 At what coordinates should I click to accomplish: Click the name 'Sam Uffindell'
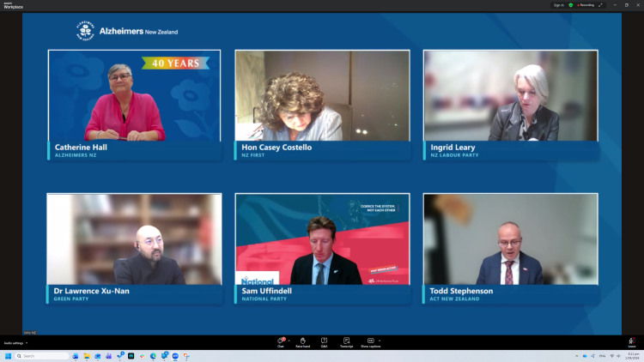coord(266,291)
